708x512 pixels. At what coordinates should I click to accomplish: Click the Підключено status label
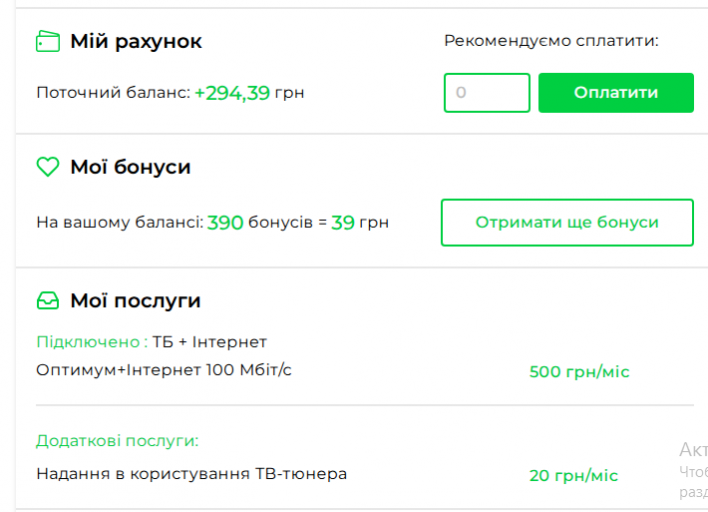click(92, 342)
